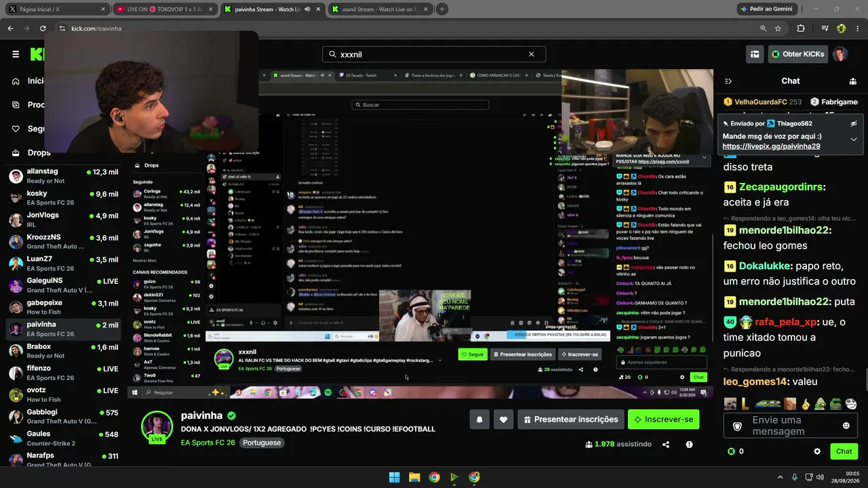868x488 pixels.
Task: Select the fifenzo channel row
Action: pos(64,373)
